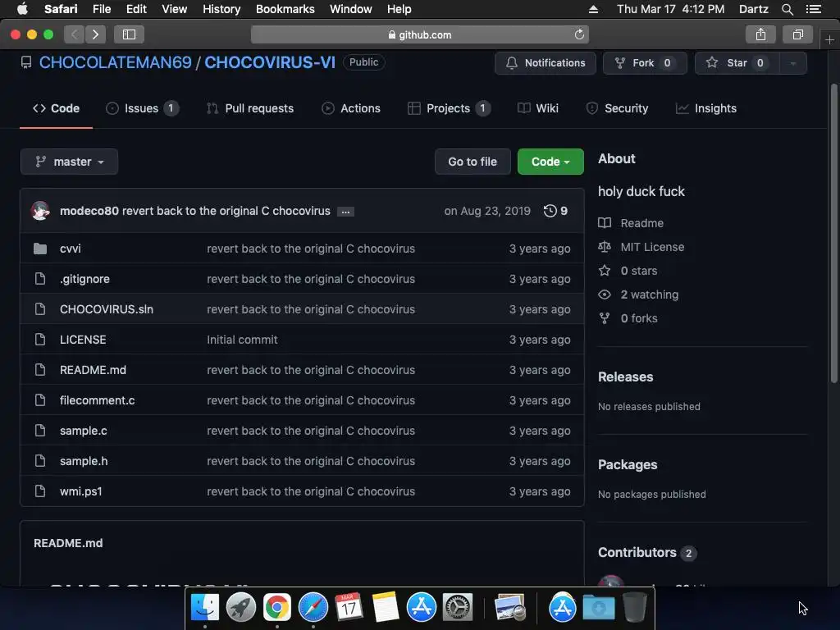Open the .gitignore file
The height and width of the screenshot is (630, 840).
[84, 279]
